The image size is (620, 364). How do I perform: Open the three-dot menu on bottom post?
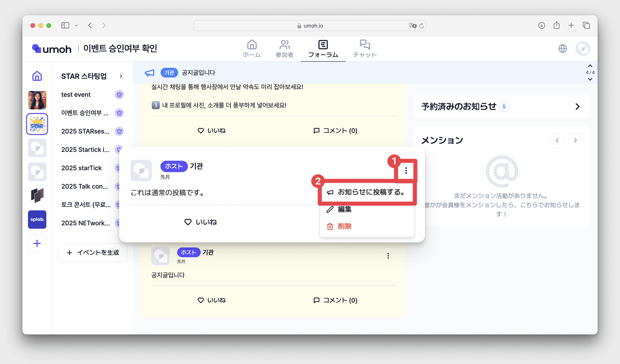(x=388, y=256)
